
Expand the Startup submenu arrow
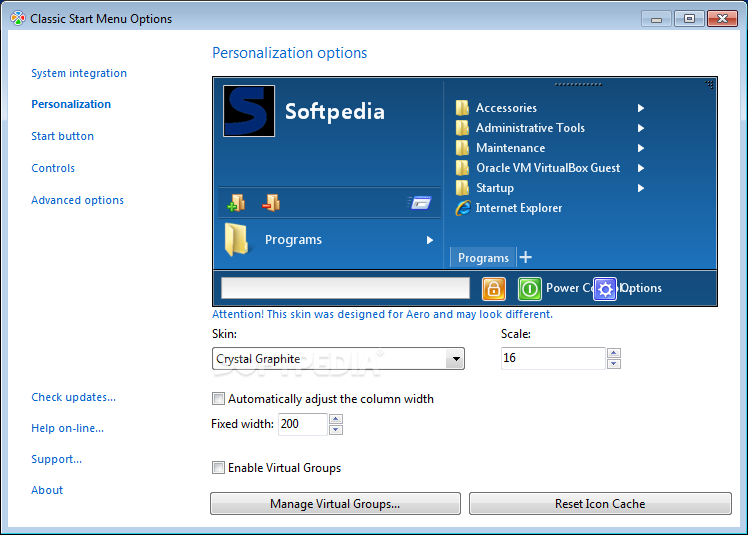pyautogui.click(x=641, y=189)
